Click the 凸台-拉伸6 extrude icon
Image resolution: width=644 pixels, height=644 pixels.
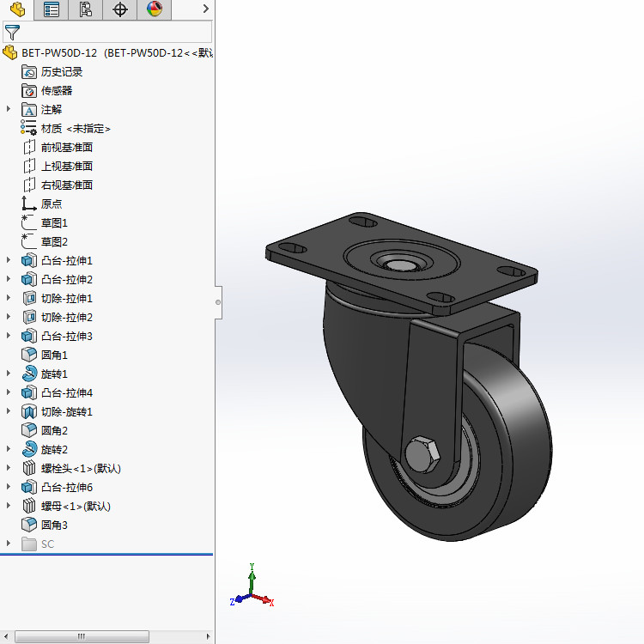[29, 487]
